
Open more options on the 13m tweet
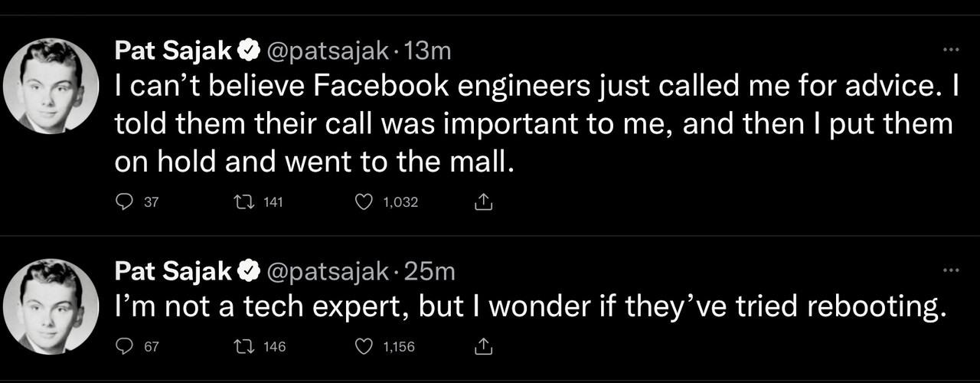point(951,51)
